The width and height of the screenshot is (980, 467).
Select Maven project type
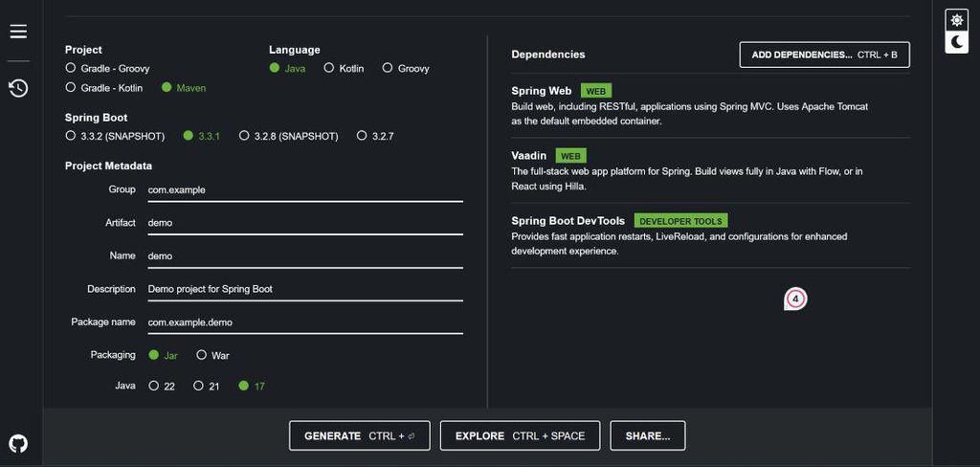click(184, 87)
